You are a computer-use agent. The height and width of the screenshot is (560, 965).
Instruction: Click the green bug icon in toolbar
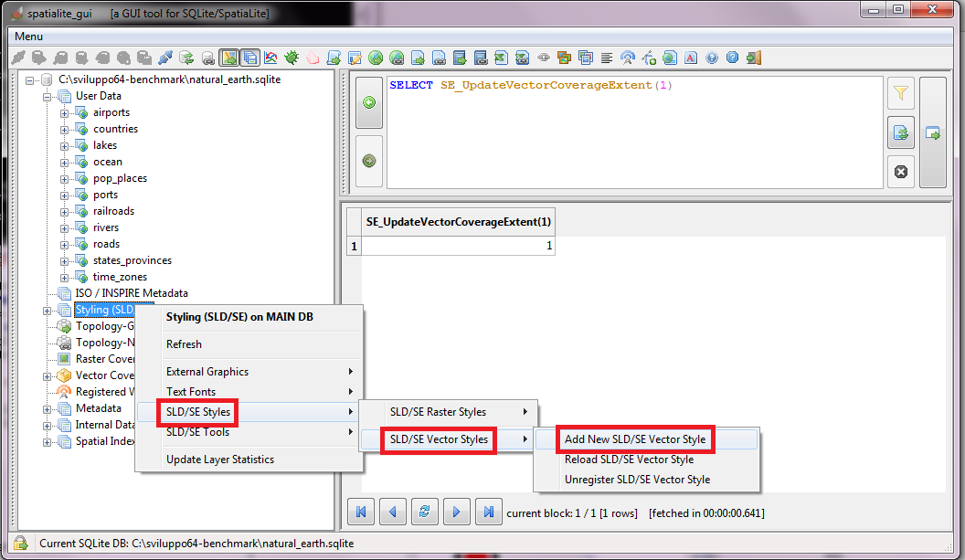point(292,58)
